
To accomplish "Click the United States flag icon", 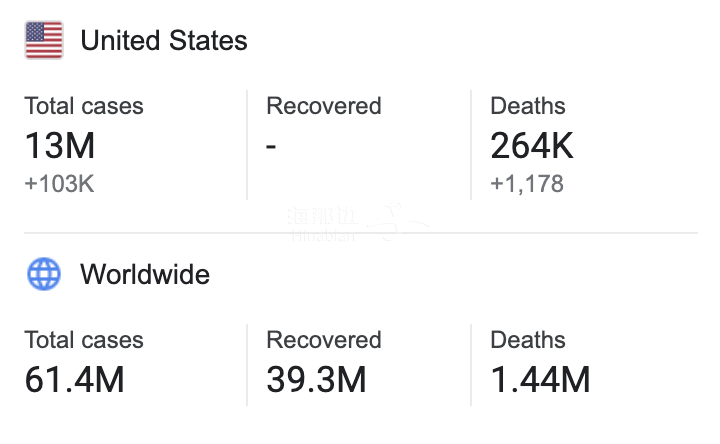I will [x=44, y=41].
